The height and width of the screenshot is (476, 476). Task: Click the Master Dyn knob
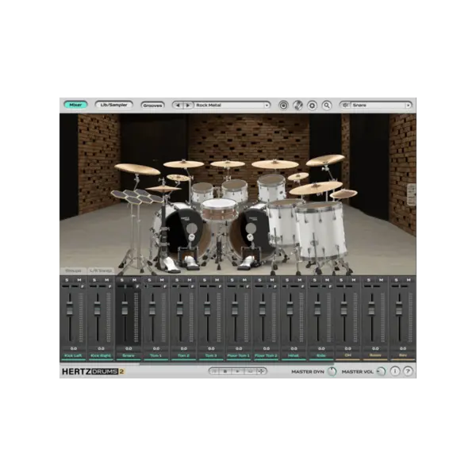click(x=332, y=371)
